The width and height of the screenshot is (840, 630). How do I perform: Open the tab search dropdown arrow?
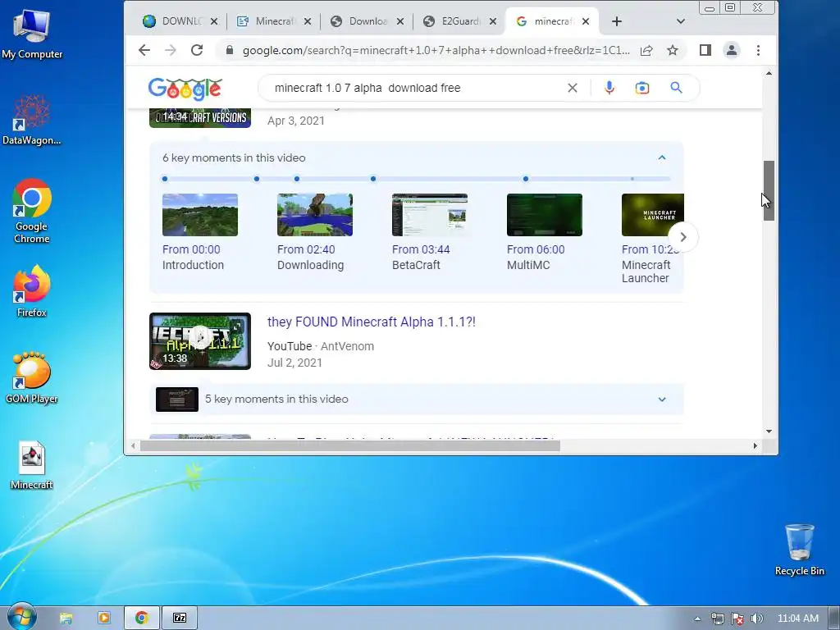pos(680,21)
